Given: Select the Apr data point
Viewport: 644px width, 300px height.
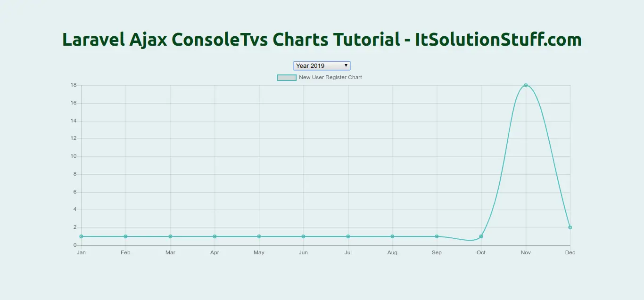Looking at the screenshot, I should (x=215, y=236).
